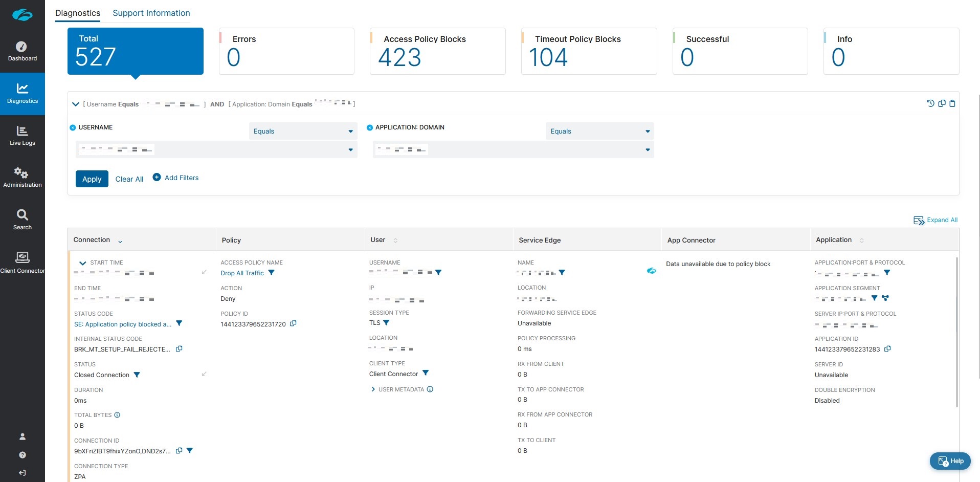This screenshot has width=980, height=482.
Task: Select the Successful card
Action: point(740,51)
